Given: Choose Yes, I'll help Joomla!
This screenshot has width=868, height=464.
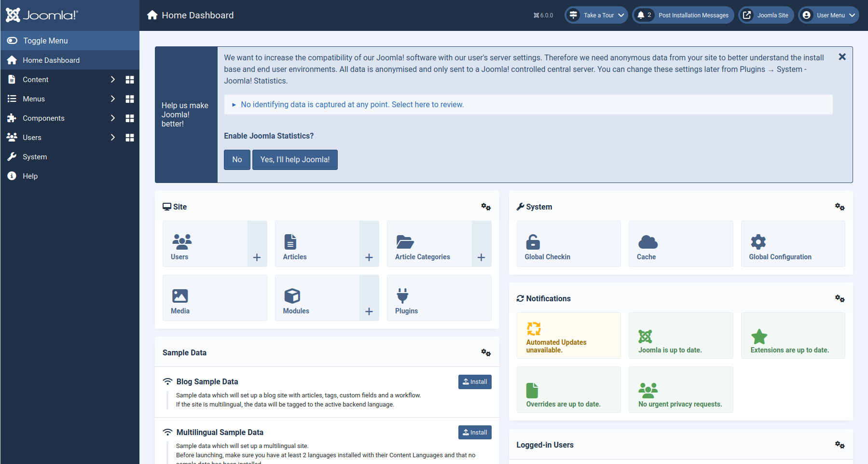Looking at the screenshot, I should [x=295, y=160].
